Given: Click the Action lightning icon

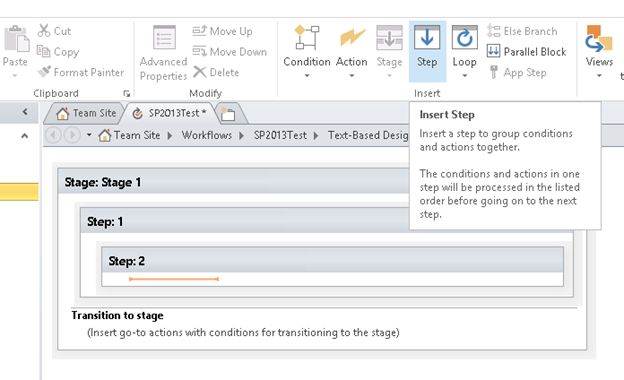Looking at the screenshot, I should coord(352,37).
